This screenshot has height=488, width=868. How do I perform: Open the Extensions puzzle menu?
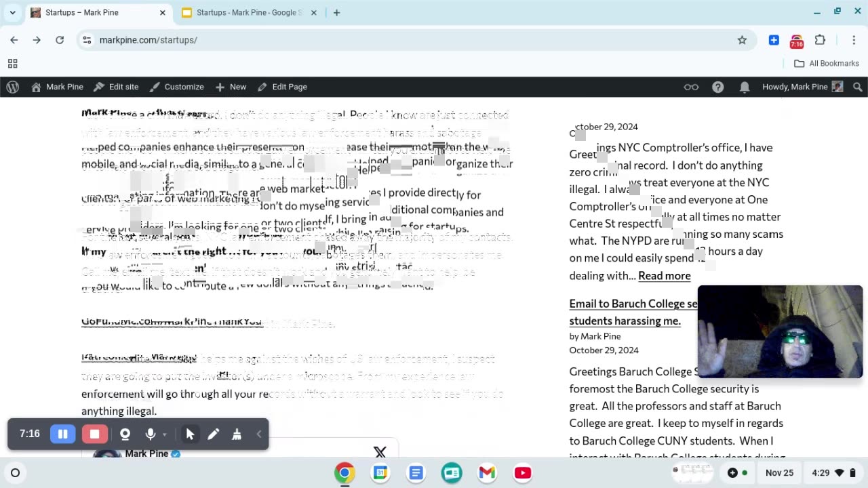pyautogui.click(x=820, y=40)
